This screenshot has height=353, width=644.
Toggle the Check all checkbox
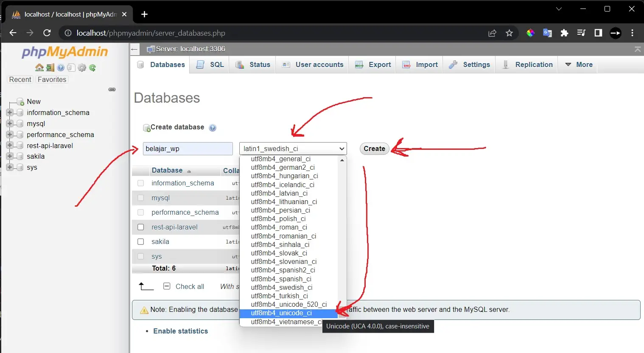(x=167, y=286)
